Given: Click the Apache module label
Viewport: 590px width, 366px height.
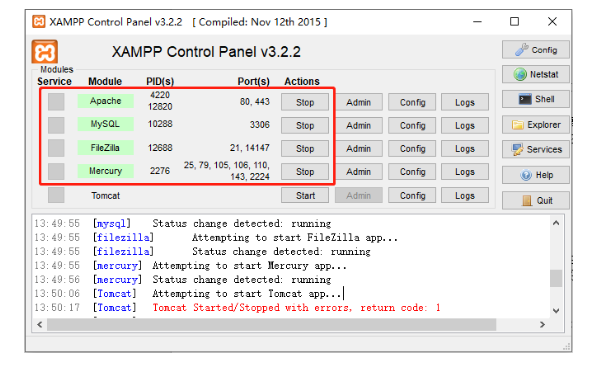Looking at the screenshot, I should tap(105, 101).
